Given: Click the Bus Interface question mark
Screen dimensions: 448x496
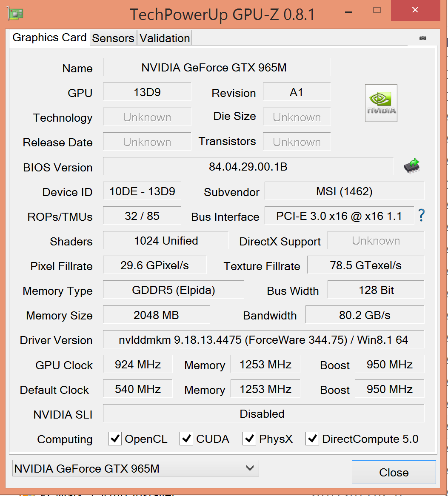Looking at the screenshot, I should (x=421, y=216).
